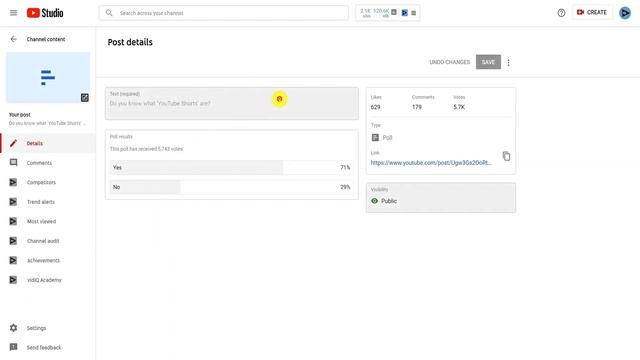Viewport: 640px width, 360px height.
Task: Open Most viewed section
Action: pyautogui.click(x=48, y=221)
